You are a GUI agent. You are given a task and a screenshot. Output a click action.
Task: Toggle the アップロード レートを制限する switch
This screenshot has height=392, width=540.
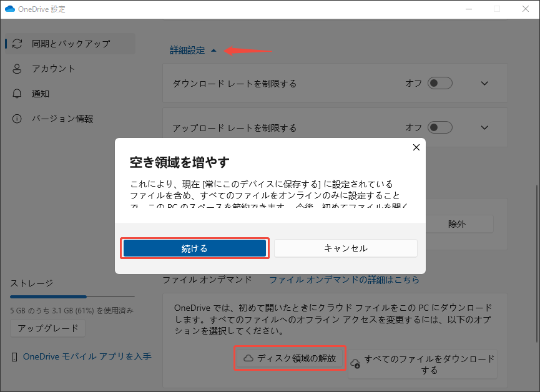click(x=439, y=127)
